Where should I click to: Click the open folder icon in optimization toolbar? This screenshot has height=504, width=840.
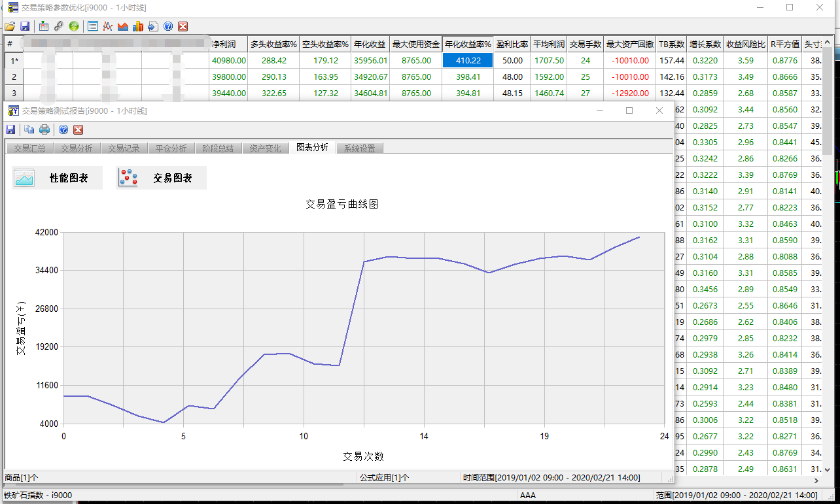[9, 27]
